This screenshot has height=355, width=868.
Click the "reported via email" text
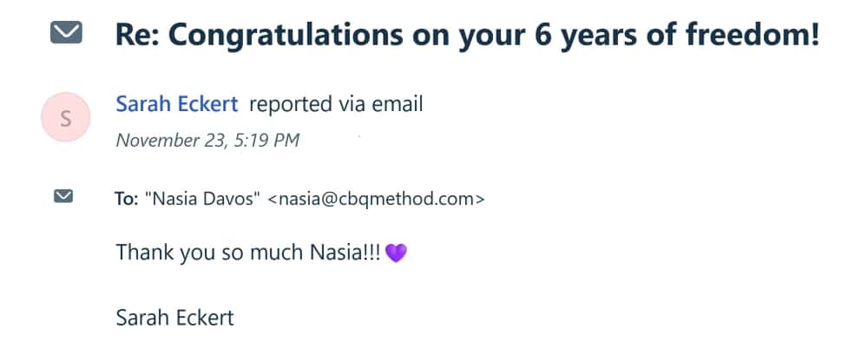[x=336, y=105]
